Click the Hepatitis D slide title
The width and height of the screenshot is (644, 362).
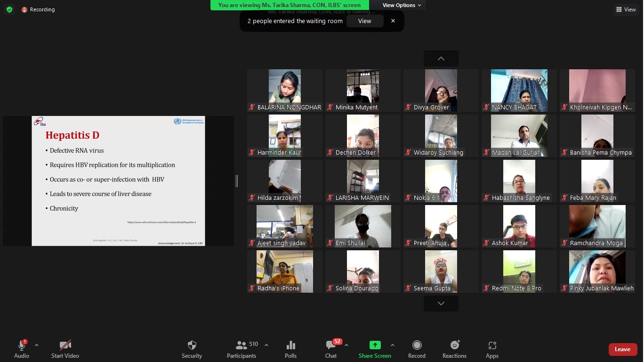pyautogui.click(x=72, y=135)
